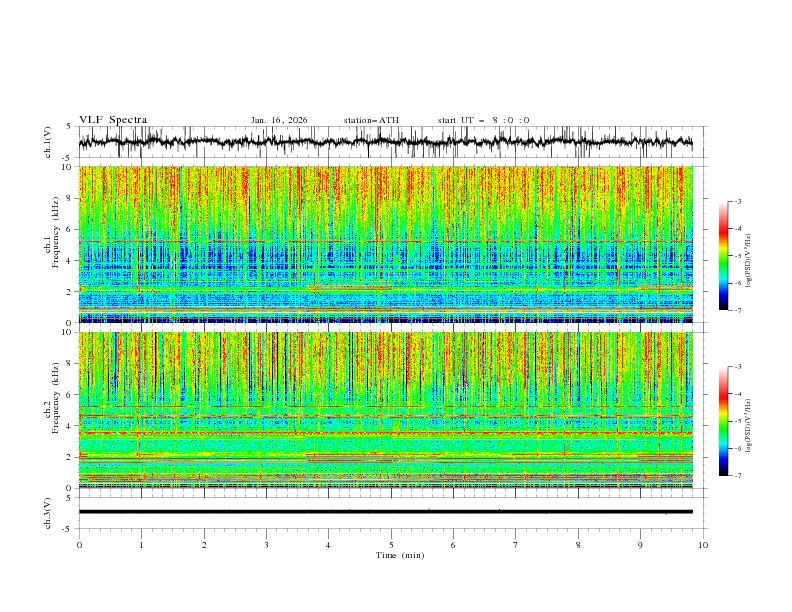The width and height of the screenshot is (792, 612).
Task: Click time axis tick label "6"
Action: (x=453, y=545)
